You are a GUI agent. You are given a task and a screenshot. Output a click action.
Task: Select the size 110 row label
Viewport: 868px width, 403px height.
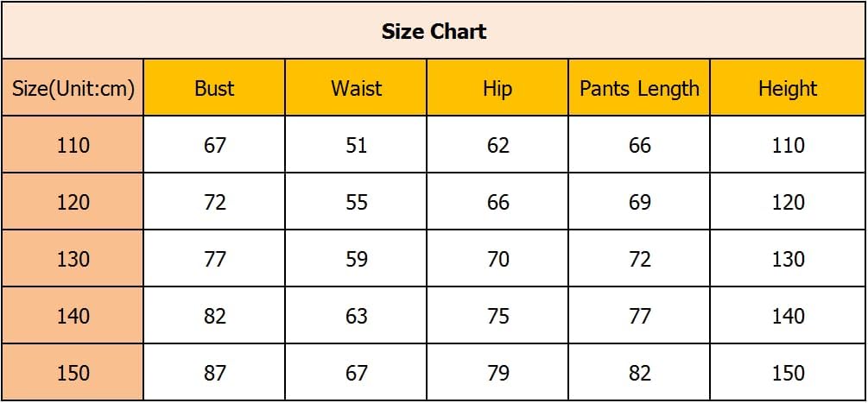[x=73, y=145]
